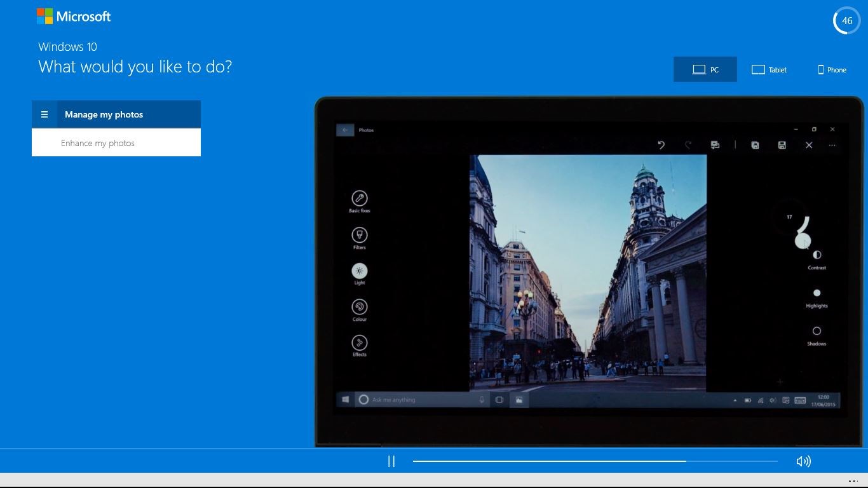868x488 pixels.
Task: Click the save icon in Photos toolbar
Action: [x=782, y=145]
